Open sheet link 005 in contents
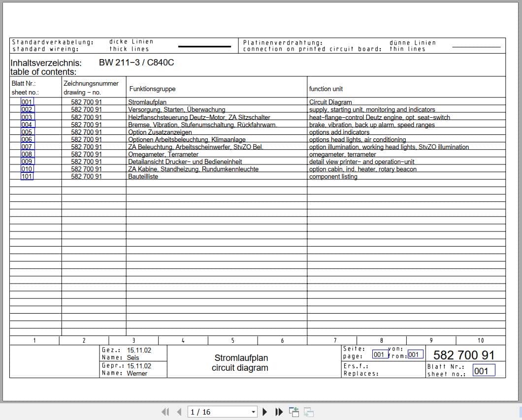Viewport: 522px width, 420px height. tap(27, 132)
